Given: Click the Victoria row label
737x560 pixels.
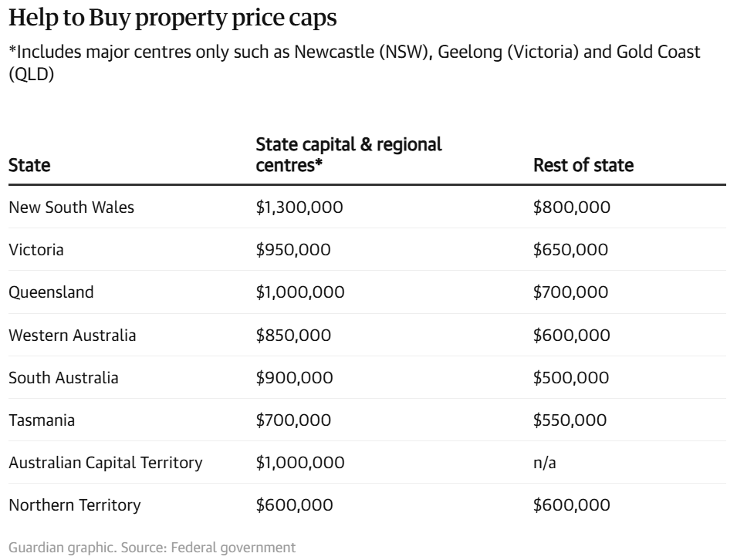Looking at the screenshot, I should pos(36,250).
